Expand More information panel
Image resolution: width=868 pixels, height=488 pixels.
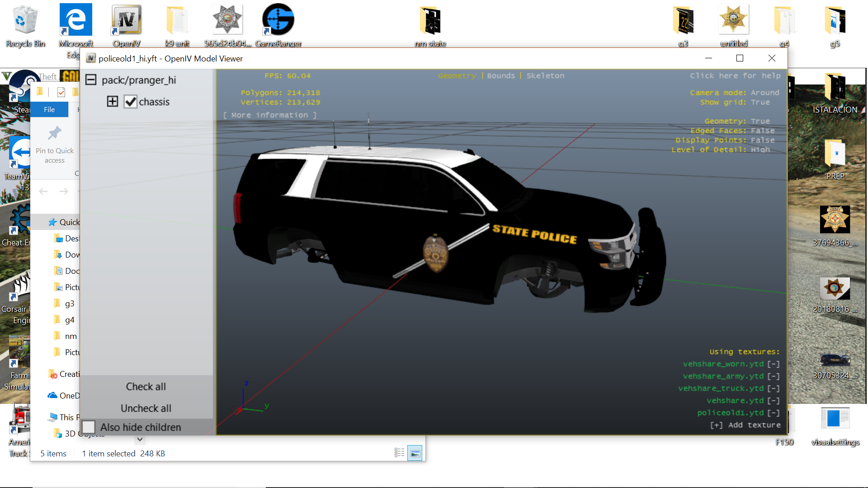[x=269, y=115]
